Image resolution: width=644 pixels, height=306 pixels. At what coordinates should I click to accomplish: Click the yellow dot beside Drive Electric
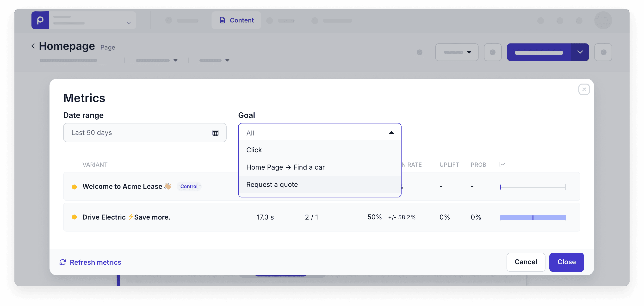[74, 217]
